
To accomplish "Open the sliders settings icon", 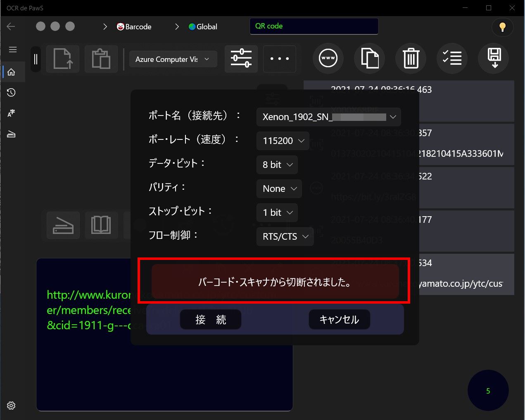I will point(241,59).
